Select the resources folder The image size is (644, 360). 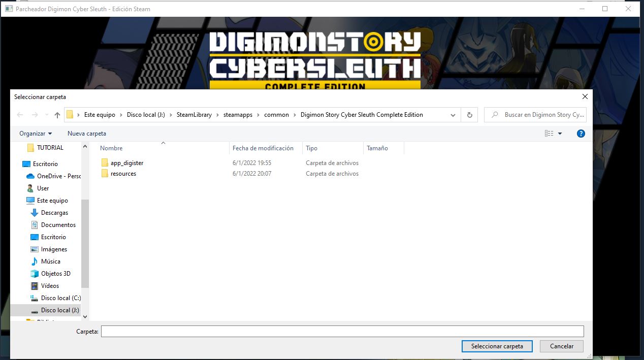[123, 174]
